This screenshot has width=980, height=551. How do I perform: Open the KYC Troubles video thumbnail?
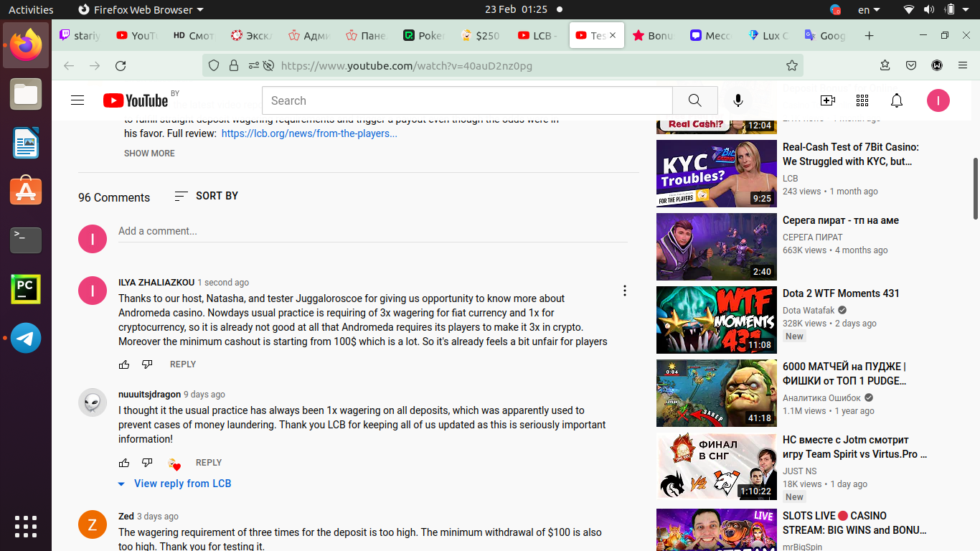click(717, 174)
